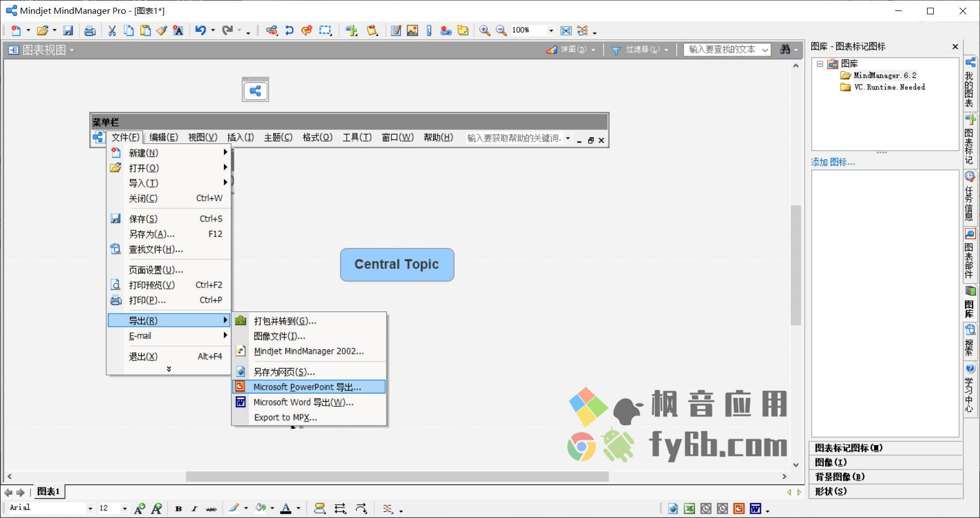Click the Open folder toolbar icon
The width and height of the screenshot is (980, 518).
tap(42, 31)
